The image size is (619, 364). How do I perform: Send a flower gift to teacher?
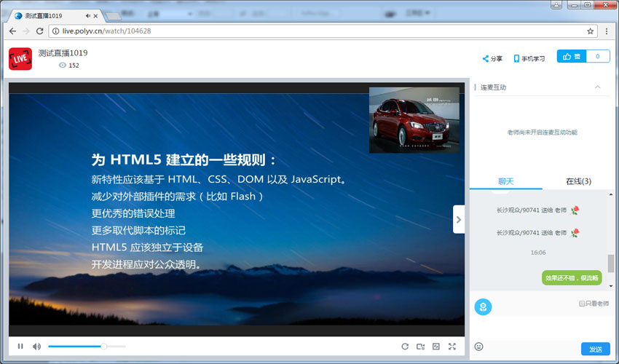pyautogui.click(x=484, y=306)
